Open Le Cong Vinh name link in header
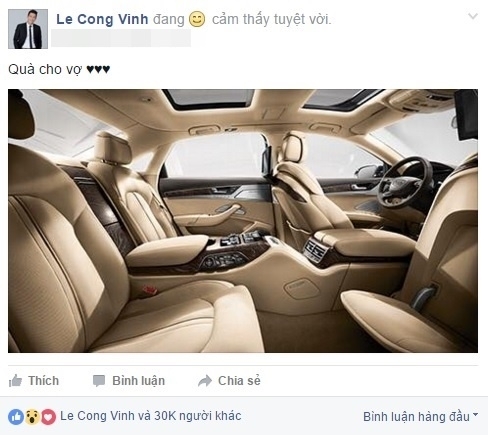 102,19
